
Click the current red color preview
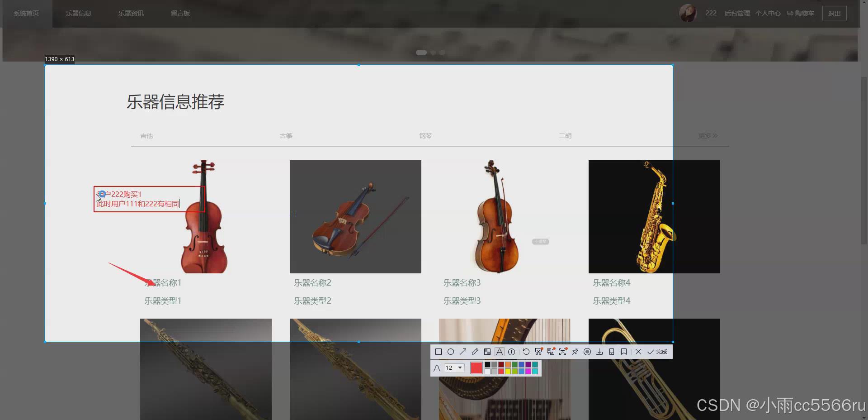click(476, 368)
